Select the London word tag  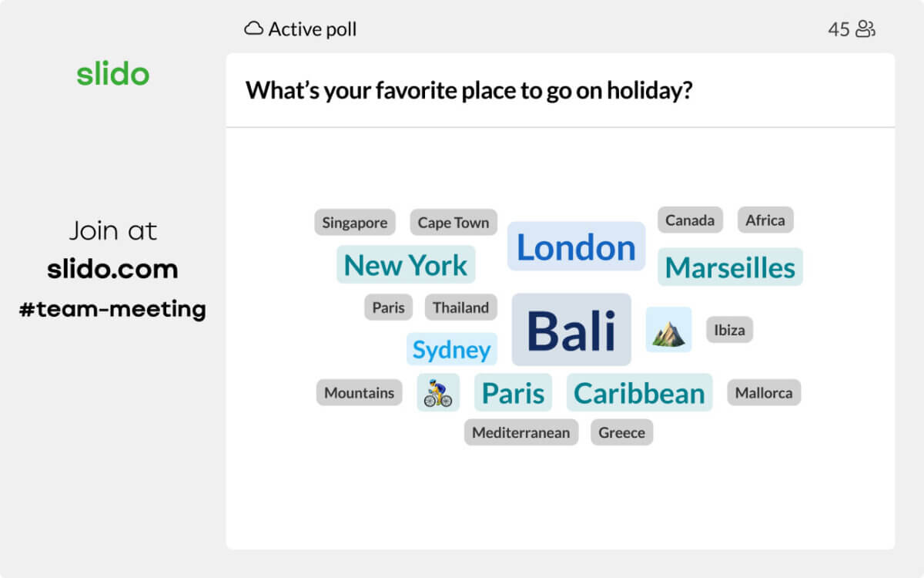pyautogui.click(x=576, y=247)
